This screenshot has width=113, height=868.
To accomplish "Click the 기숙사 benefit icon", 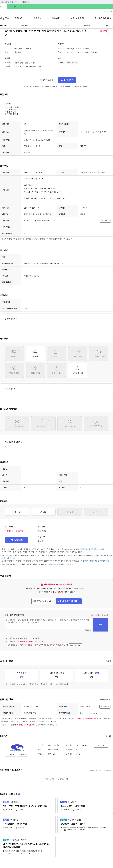I will click(35, 354).
